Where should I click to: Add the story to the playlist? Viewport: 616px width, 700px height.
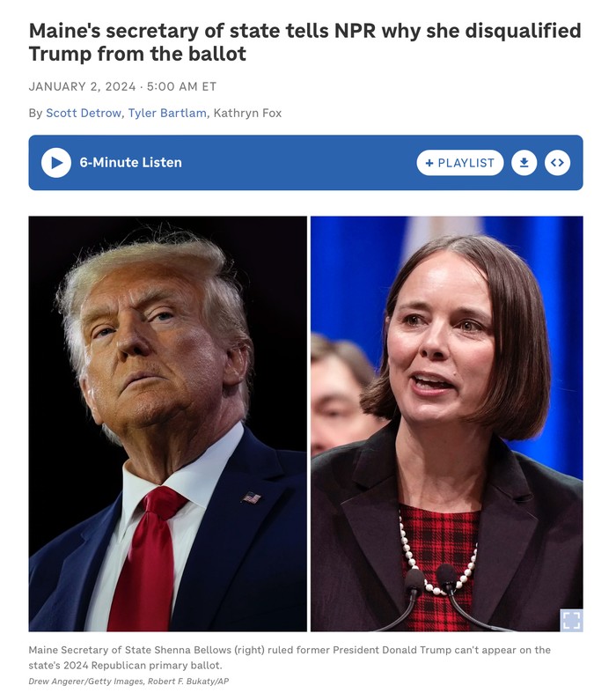pos(460,163)
